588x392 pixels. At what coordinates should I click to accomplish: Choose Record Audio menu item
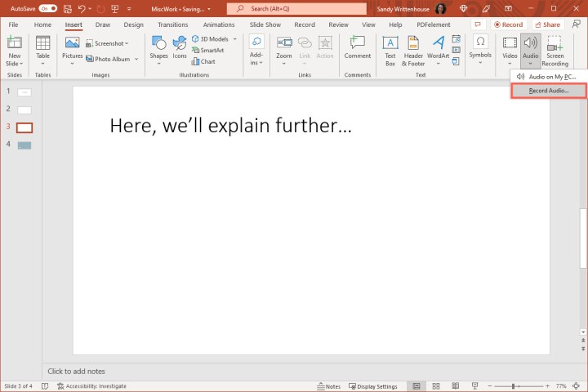pyautogui.click(x=549, y=91)
